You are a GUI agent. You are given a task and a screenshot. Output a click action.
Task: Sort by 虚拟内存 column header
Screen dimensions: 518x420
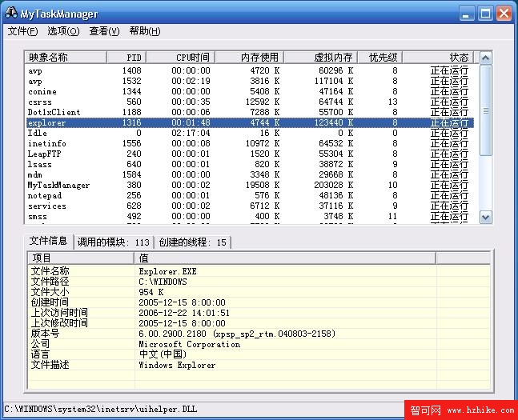click(x=320, y=57)
